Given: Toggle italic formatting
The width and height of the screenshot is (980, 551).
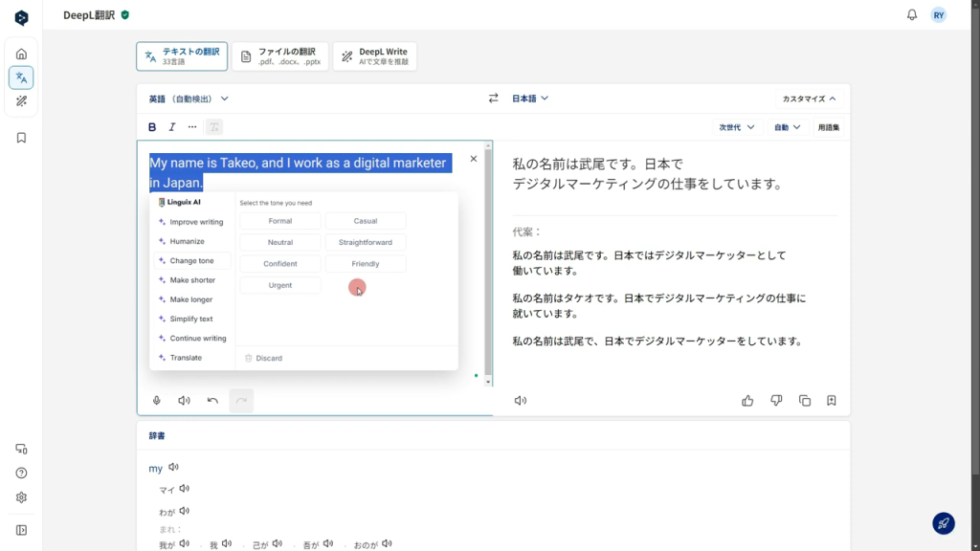Looking at the screenshot, I should [172, 127].
